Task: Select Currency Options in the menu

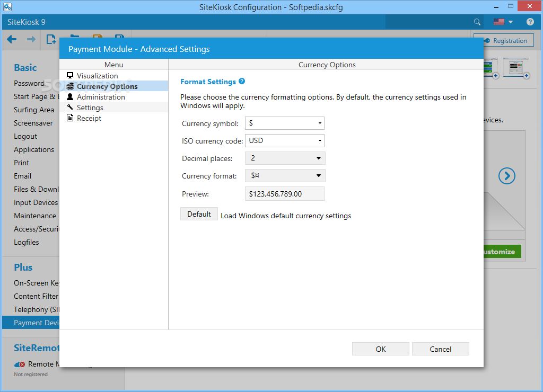Action: point(114,86)
